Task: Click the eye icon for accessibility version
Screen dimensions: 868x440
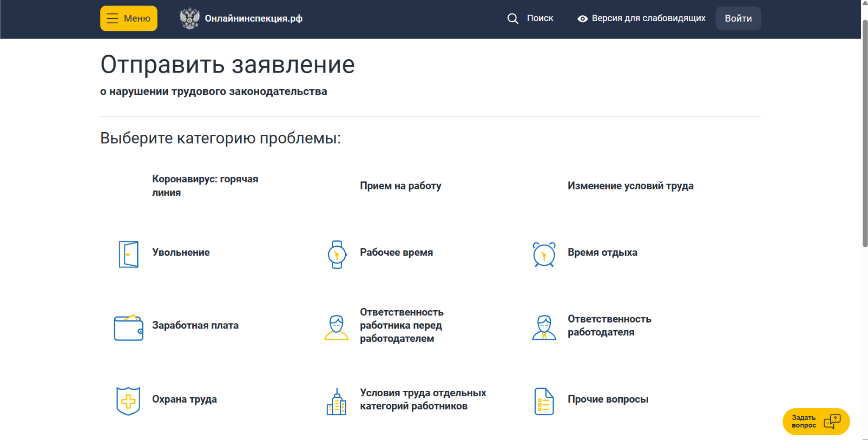Action: [x=582, y=19]
